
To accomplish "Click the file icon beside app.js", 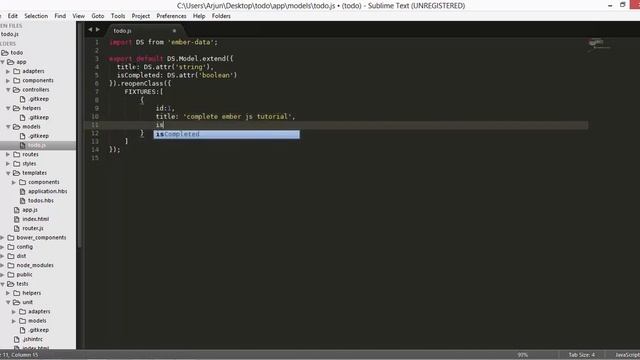I will tap(16, 210).
